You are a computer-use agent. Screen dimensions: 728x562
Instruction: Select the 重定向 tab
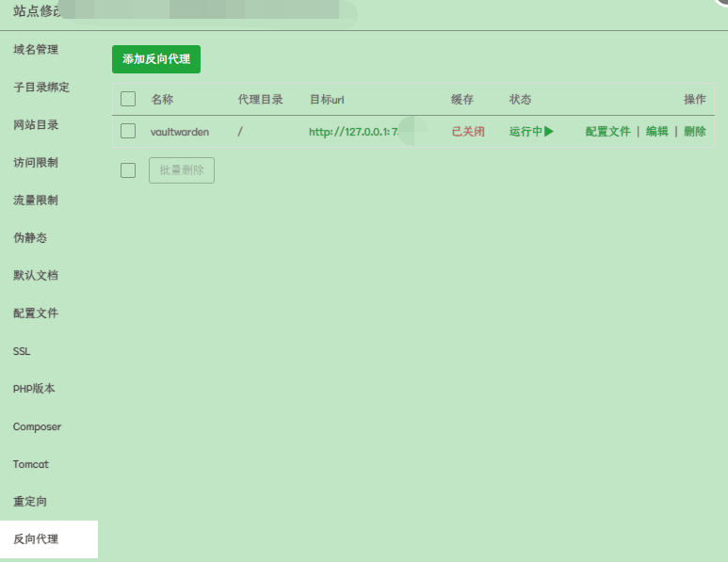pyautogui.click(x=30, y=502)
